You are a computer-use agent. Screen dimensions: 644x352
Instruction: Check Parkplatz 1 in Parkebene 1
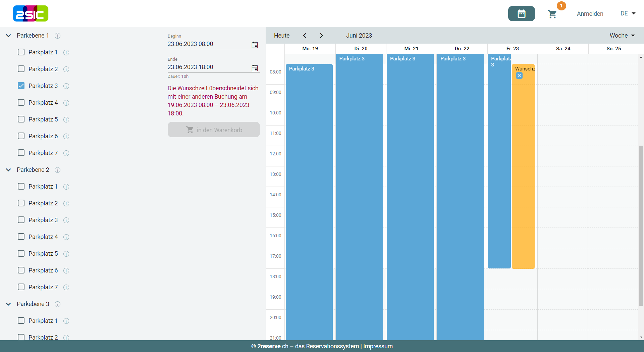pos(21,52)
